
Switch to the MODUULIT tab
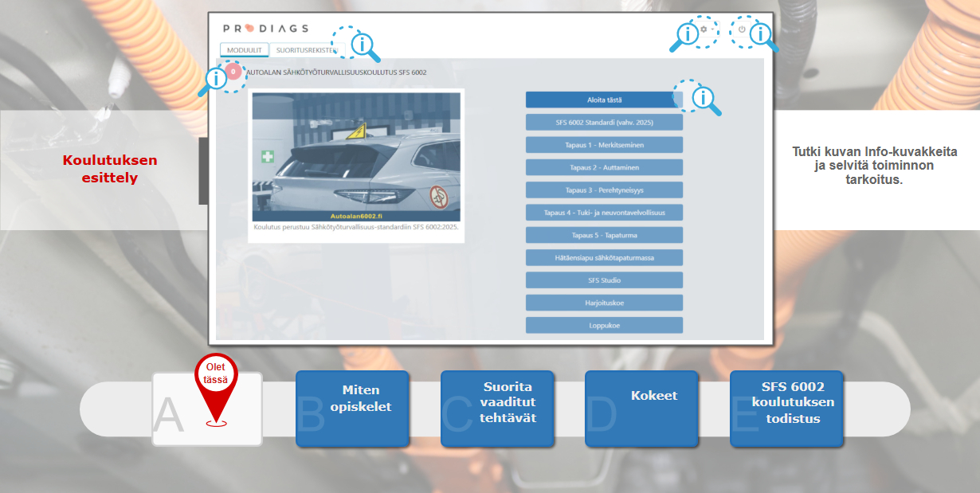click(x=245, y=50)
